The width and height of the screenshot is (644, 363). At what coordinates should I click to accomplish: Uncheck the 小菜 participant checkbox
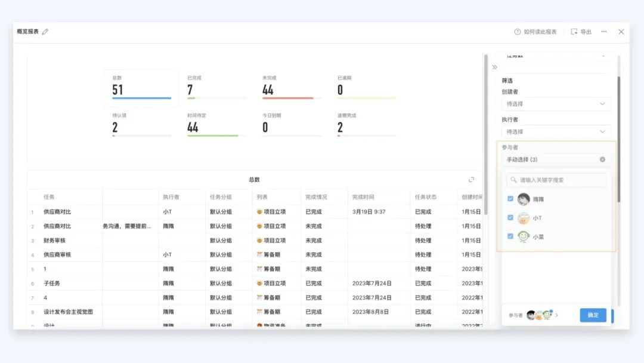pos(510,236)
